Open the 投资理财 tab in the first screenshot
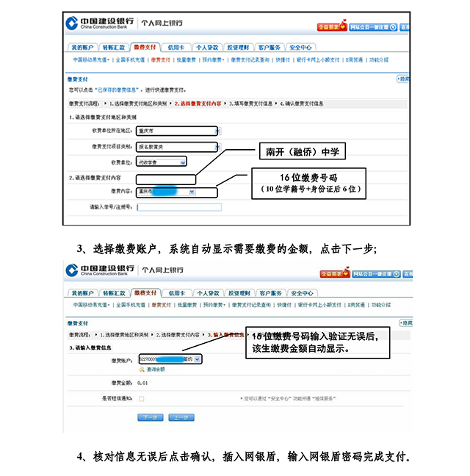 (238, 47)
